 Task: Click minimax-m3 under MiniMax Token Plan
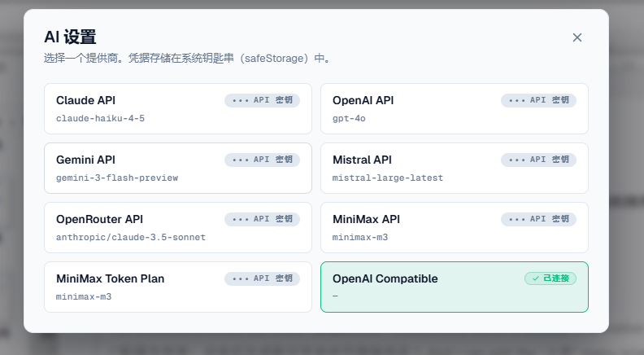(84, 296)
